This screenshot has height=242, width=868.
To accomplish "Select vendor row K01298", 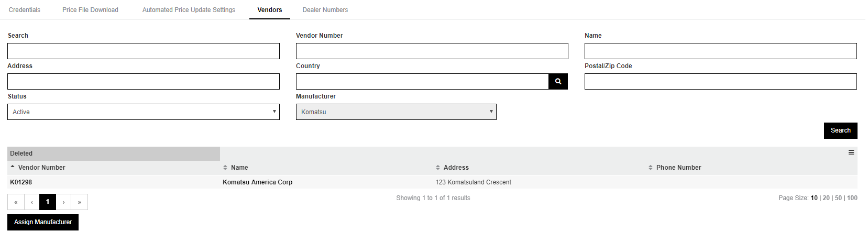I will (432, 182).
